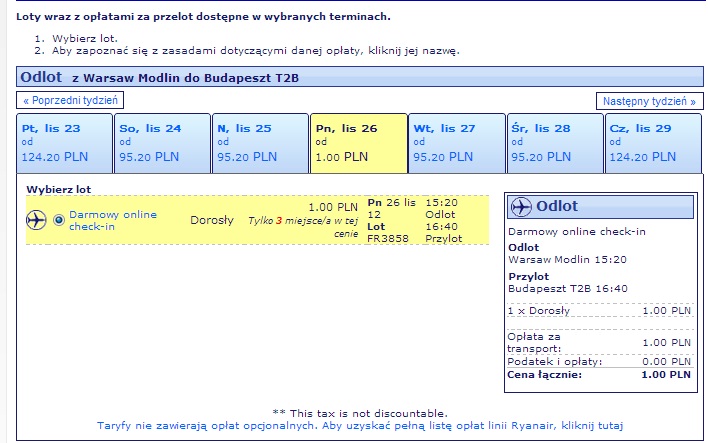
Task: Click 'Podatek i opłaty:' fee label
Action: (554, 362)
